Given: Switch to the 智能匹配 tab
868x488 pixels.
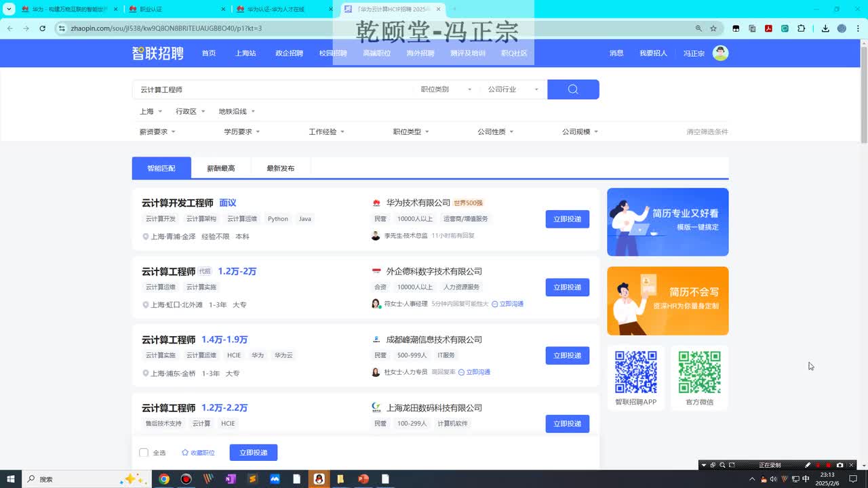Looking at the screenshot, I should 161,168.
